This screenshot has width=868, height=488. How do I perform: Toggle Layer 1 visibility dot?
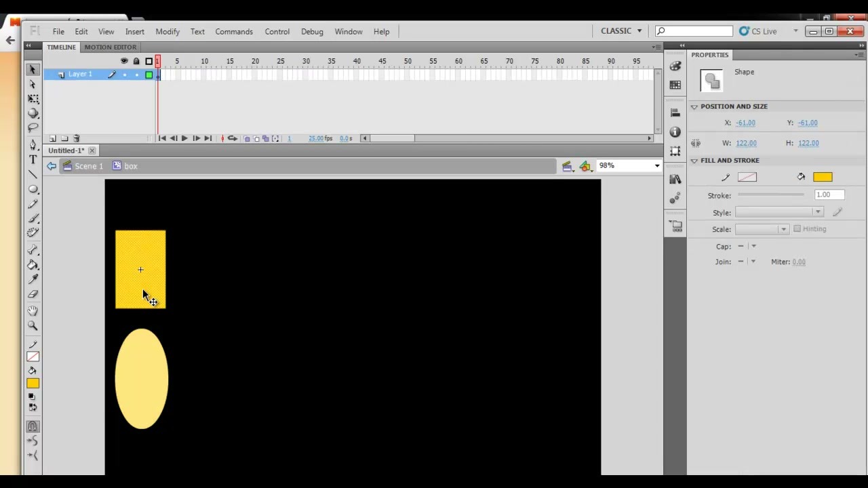point(124,75)
